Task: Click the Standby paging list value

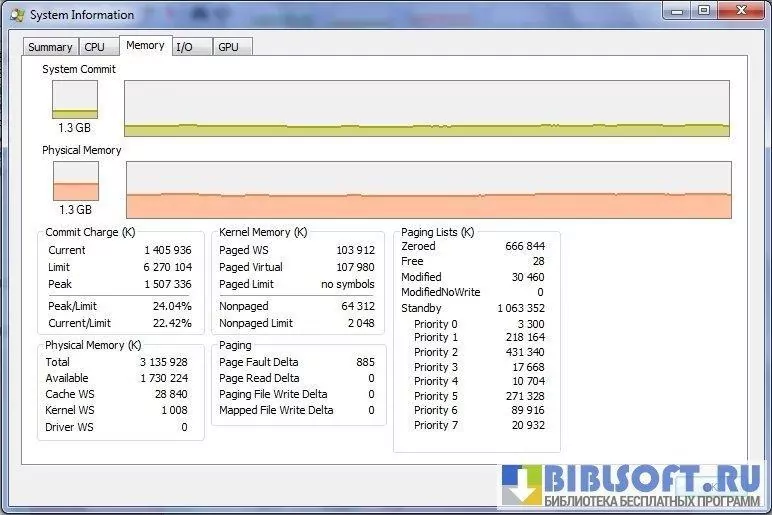Action: [520, 308]
